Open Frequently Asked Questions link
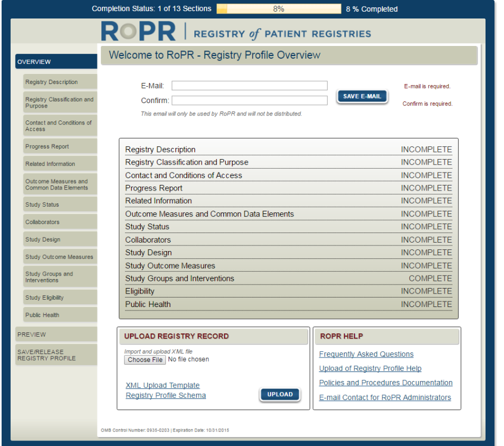This screenshot has height=446, width=504. pos(366,354)
